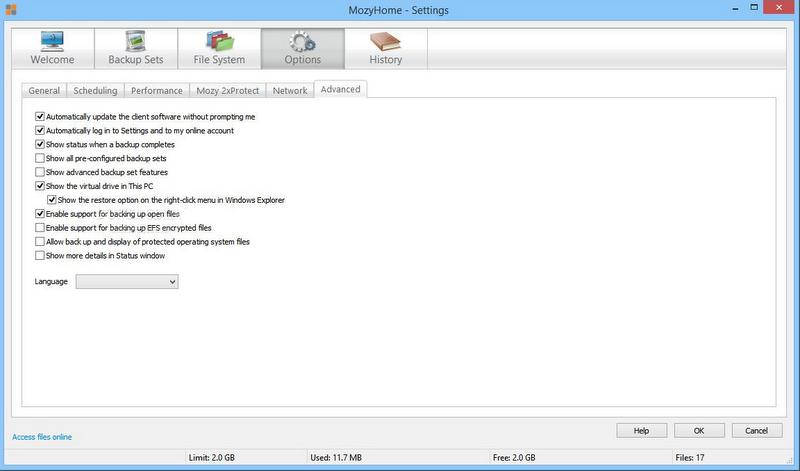This screenshot has height=471, width=800.
Task: Click the Free: 2.0 GB status text
Action: click(514, 458)
